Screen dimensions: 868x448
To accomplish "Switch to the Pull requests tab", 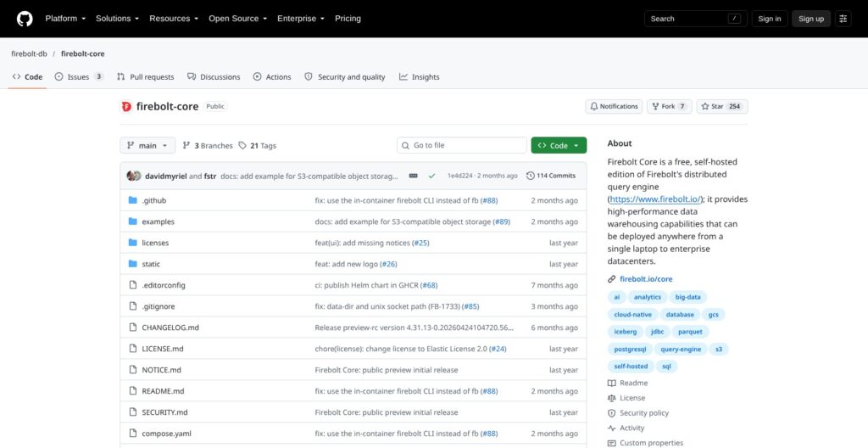I will 146,77.
